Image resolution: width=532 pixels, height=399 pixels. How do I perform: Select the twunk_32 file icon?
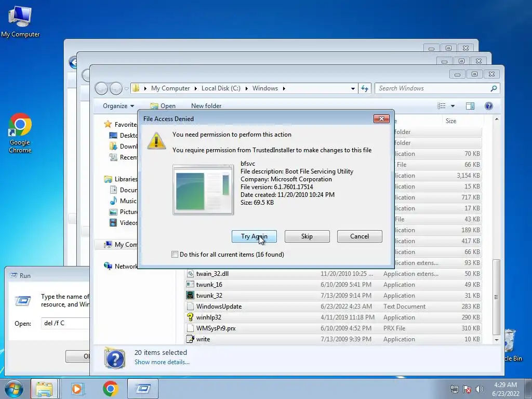(x=190, y=295)
